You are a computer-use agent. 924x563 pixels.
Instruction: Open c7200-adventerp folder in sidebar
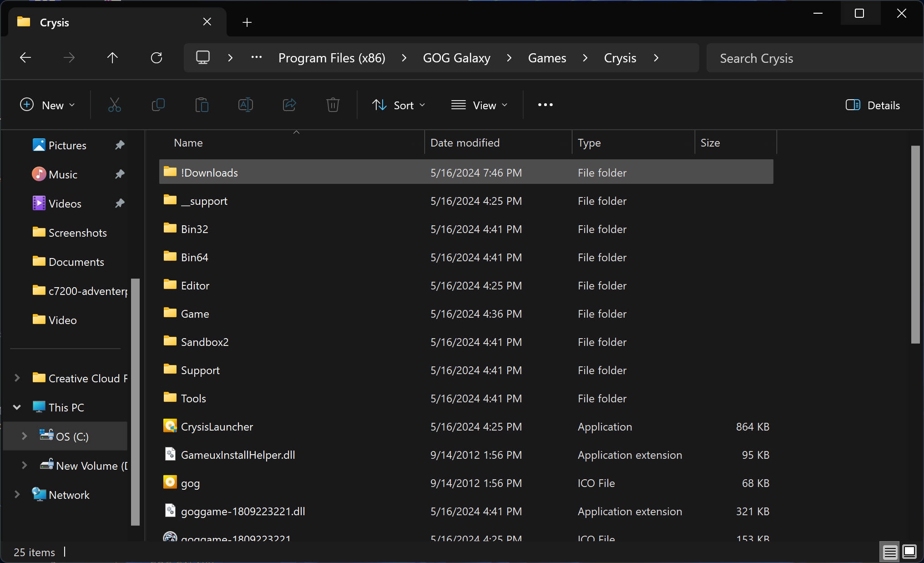click(x=80, y=291)
